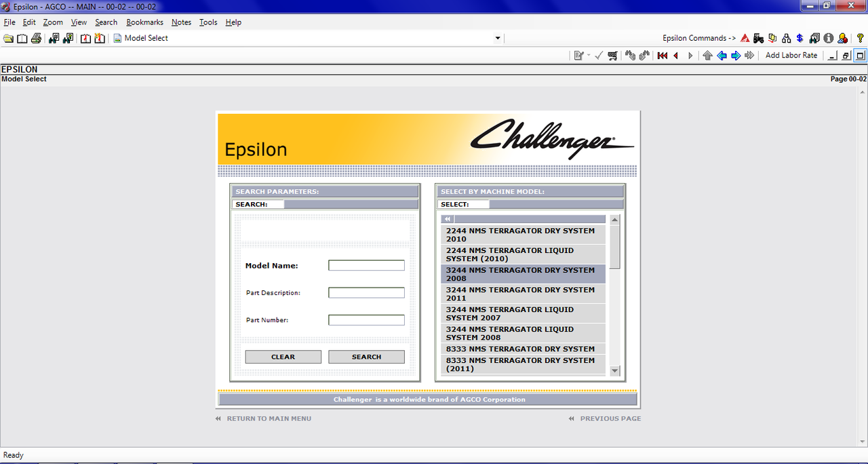Click the yellow question mark help icon
The width and height of the screenshot is (868, 464).
pyautogui.click(x=861, y=39)
